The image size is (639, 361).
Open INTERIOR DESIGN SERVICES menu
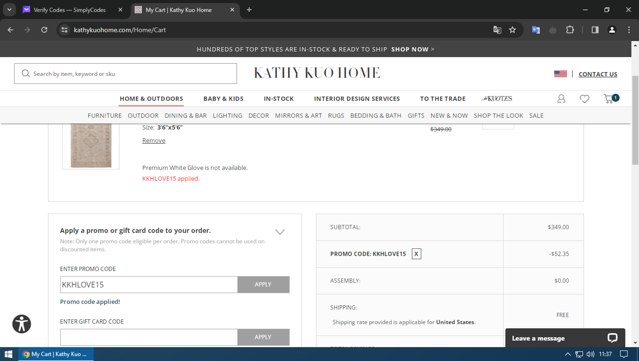coord(357,99)
